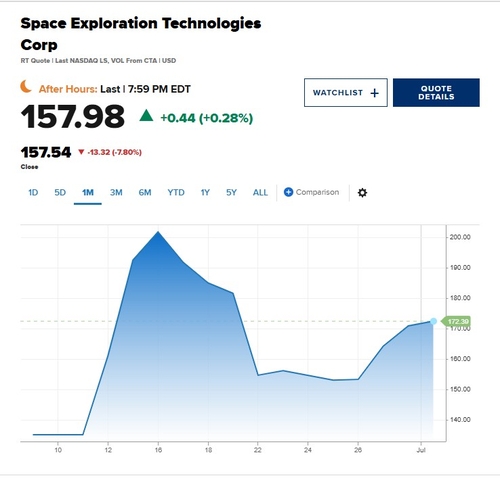500x478 pixels.
Task: Click the after-hours moon icon
Action: click(26, 87)
